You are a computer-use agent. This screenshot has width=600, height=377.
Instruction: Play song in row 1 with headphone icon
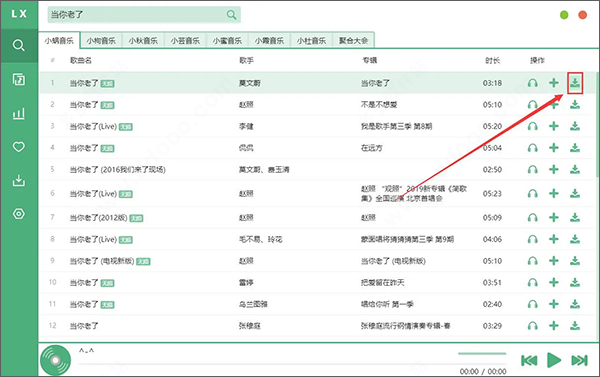(x=532, y=83)
